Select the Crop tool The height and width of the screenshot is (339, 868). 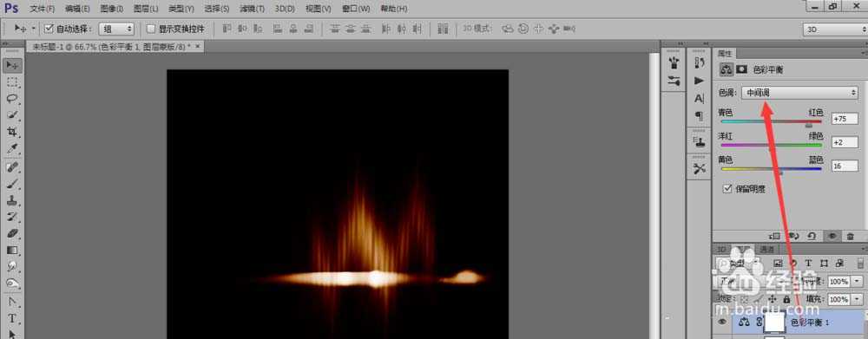12,132
